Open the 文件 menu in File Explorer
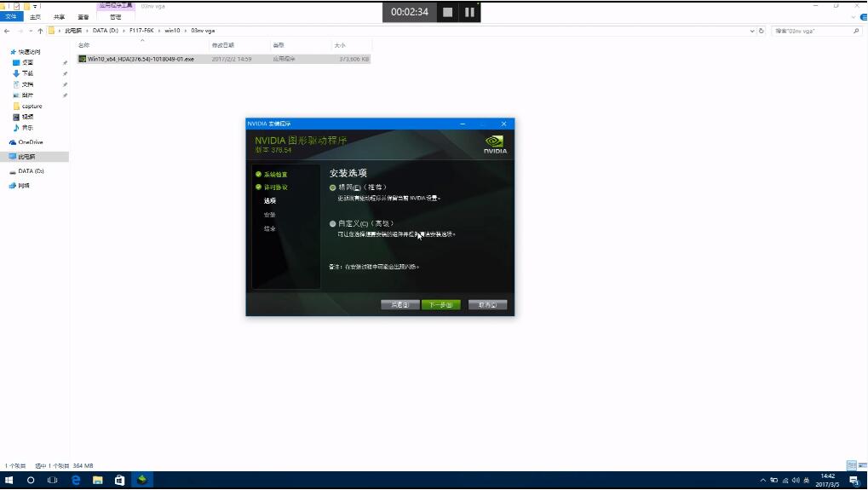Screen dimensions: 868x490 click(x=11, y=17)
